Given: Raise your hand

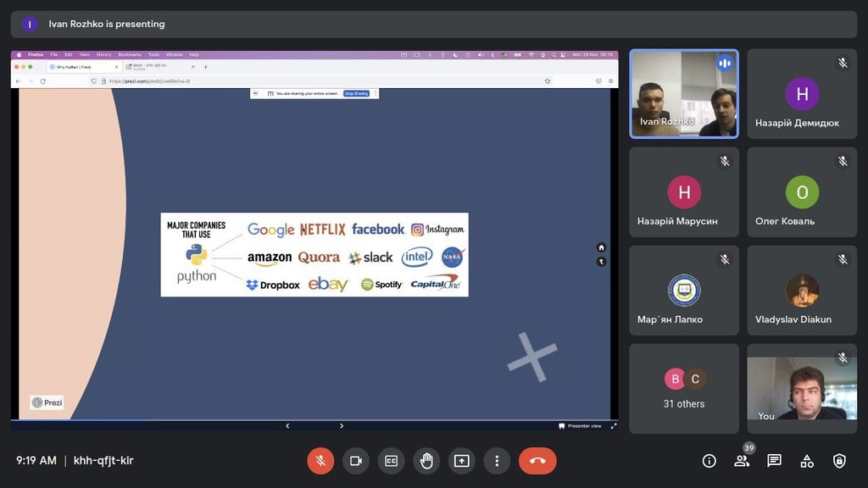Looking at the screenshot, I should pyautogui.click(x=426, y=461).
